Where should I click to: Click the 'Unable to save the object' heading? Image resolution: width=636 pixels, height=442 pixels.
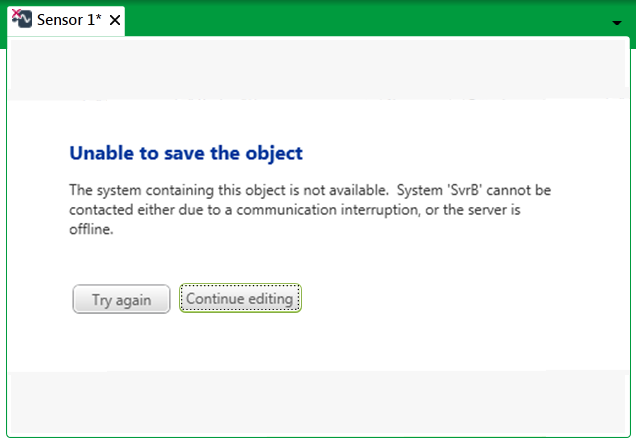[186, 153]
